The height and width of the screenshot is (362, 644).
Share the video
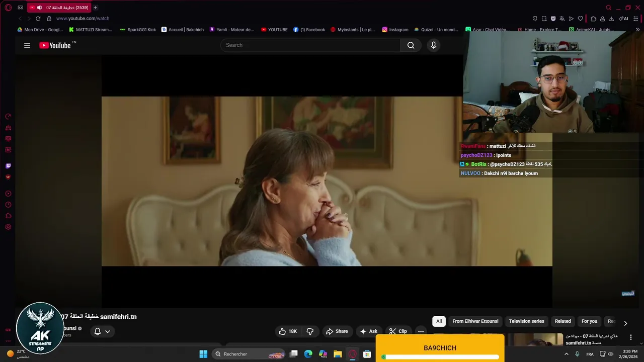coord(337,331)
